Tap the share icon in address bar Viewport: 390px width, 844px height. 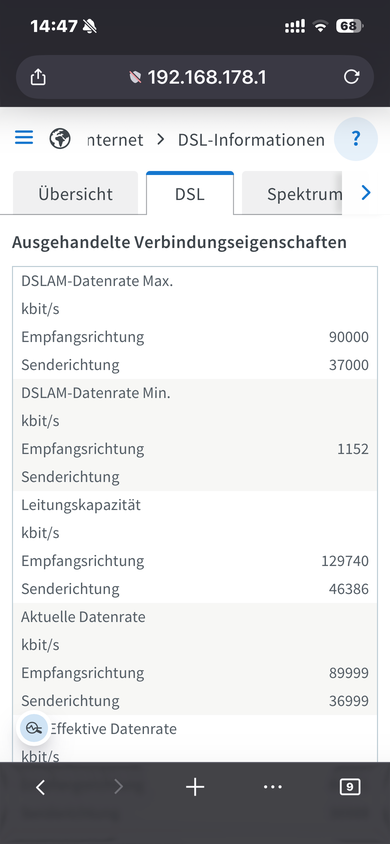38,78
